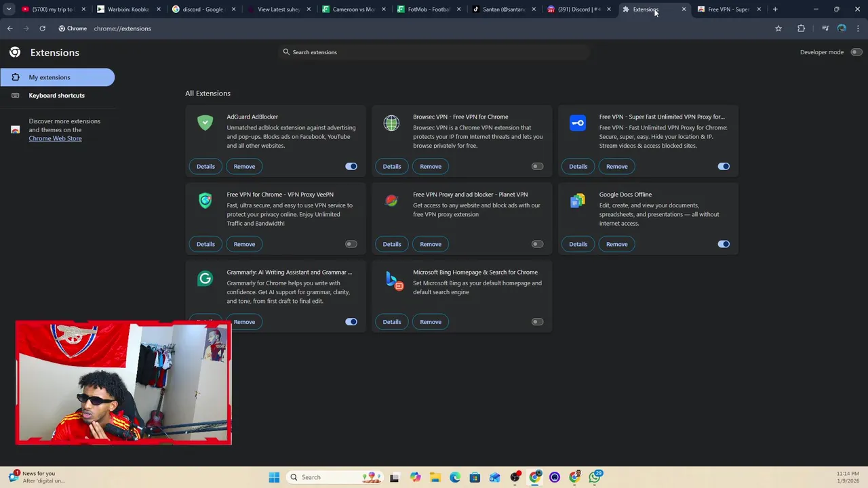Click the Chrome logo beside Extensions heading
This screenshot has height=488, width=868.
(x=15, y=52)
